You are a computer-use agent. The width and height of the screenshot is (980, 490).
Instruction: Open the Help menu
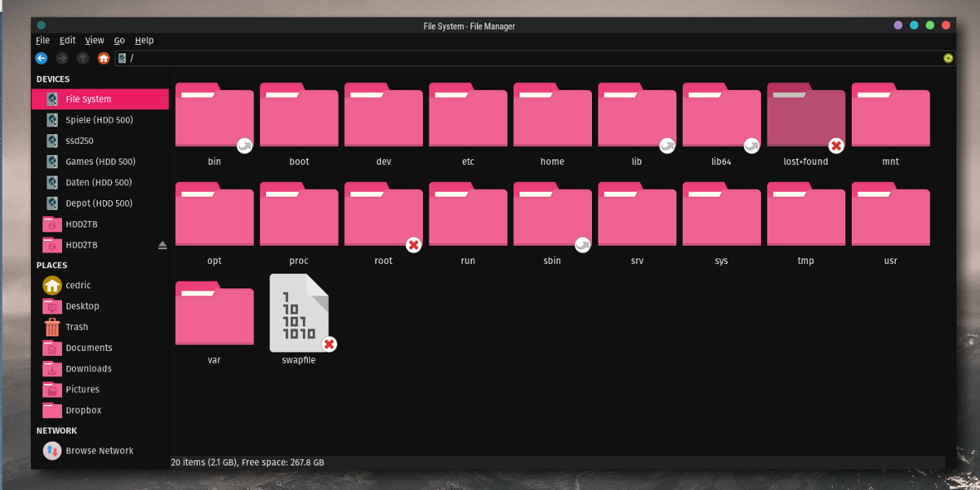tap(145, 40)
